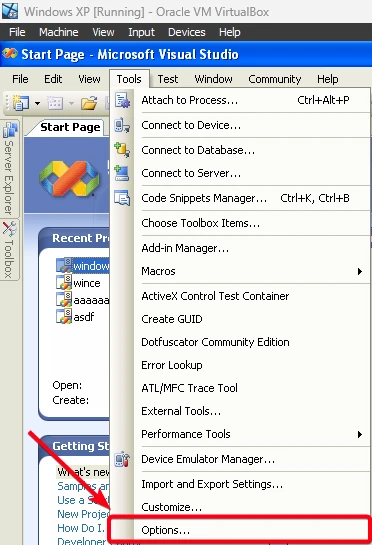Open VirtualBox File menu
This screenshot has width=372, height=545.
click(x=17, y=32)
